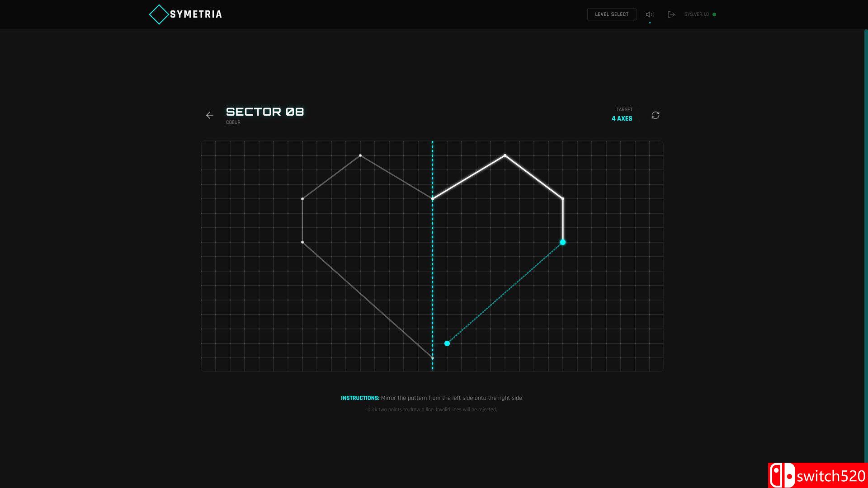Viewport: 868px width, 488px height.
Task: Mute the game sound
Action: point(650,14)
